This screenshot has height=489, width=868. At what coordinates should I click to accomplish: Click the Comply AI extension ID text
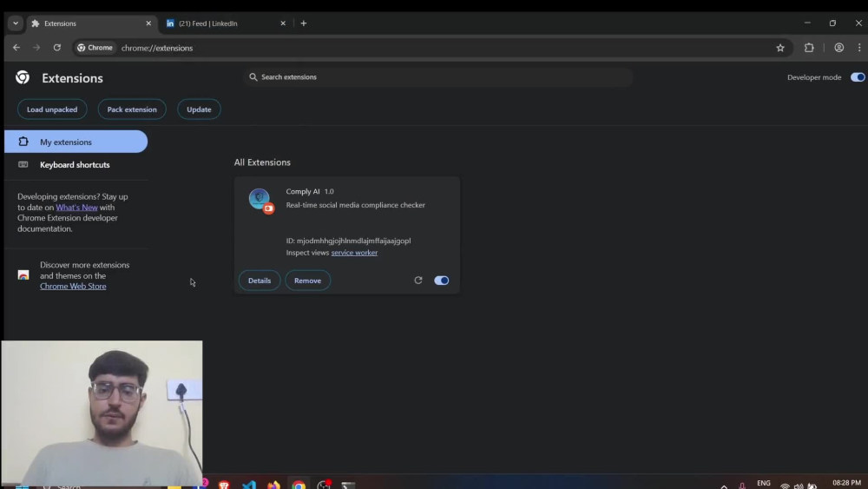(348, 241)
